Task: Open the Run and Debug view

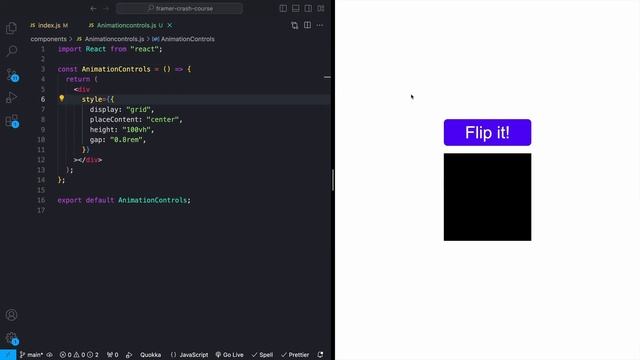Action: pyautogui.click(x=11, y=97)
